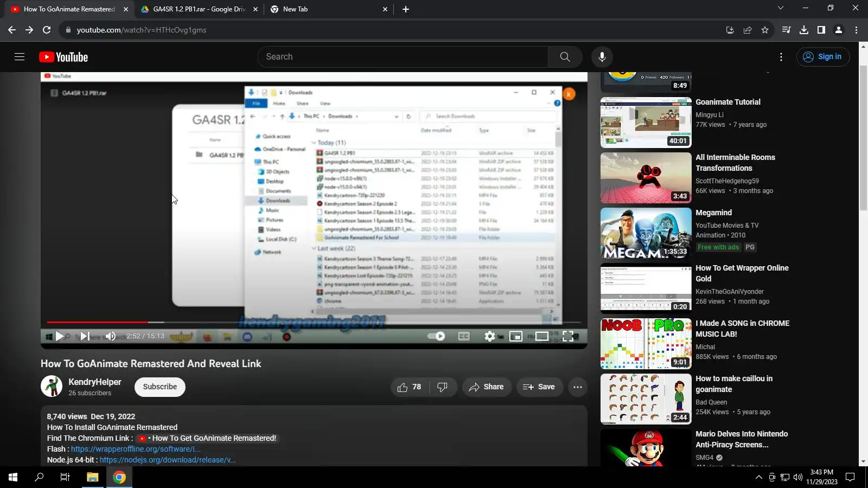The height and width of the screenshot is (488, 868).
Task: Switch to the New Tab browser tab
Action: (328, 9)
